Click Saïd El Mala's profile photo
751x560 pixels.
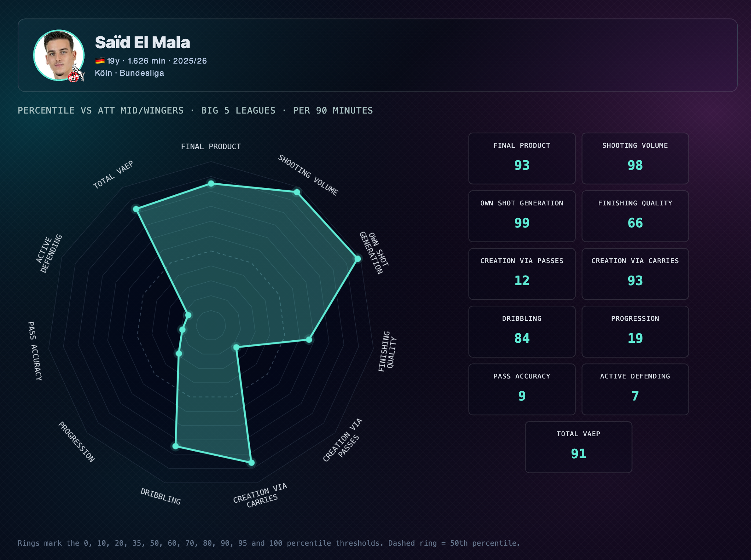click(x=58, y=55)
